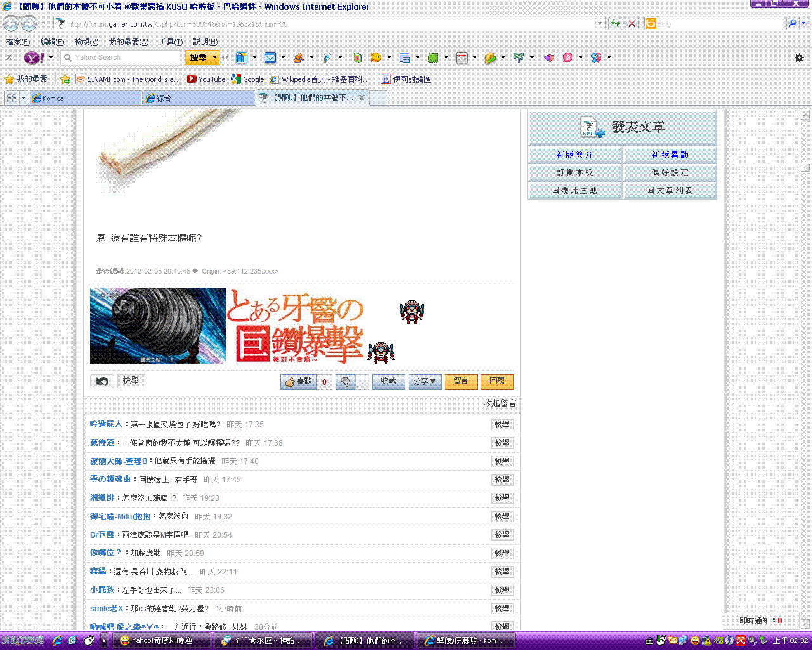Click the yellow smiley toolbar icon

pos(376,58)
